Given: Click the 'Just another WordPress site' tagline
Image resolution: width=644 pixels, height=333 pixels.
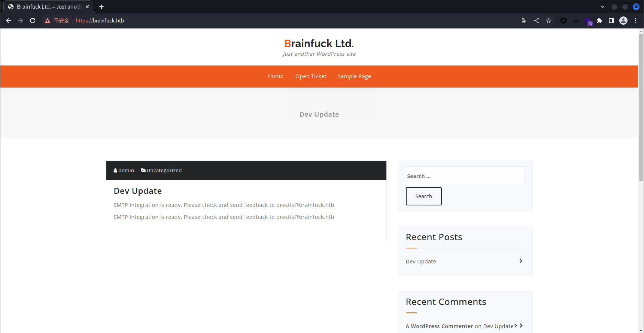Looking at the screenshot, I should tap(319, 54).
